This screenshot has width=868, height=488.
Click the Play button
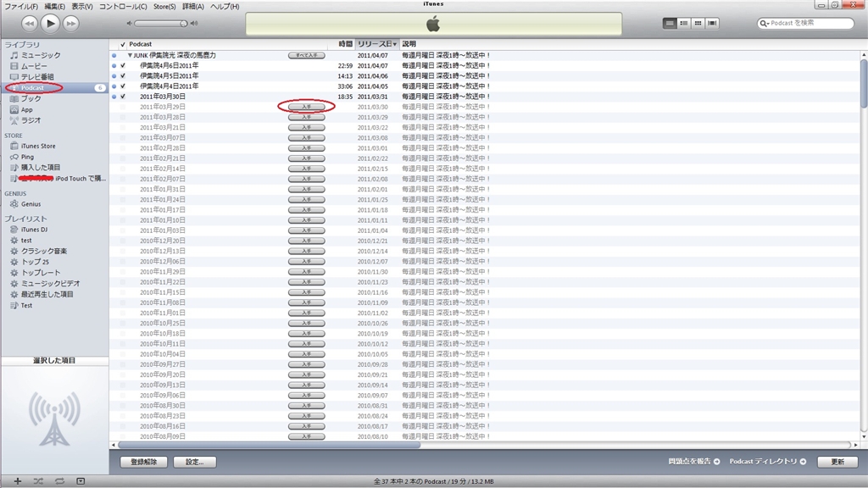click(50, 23)
